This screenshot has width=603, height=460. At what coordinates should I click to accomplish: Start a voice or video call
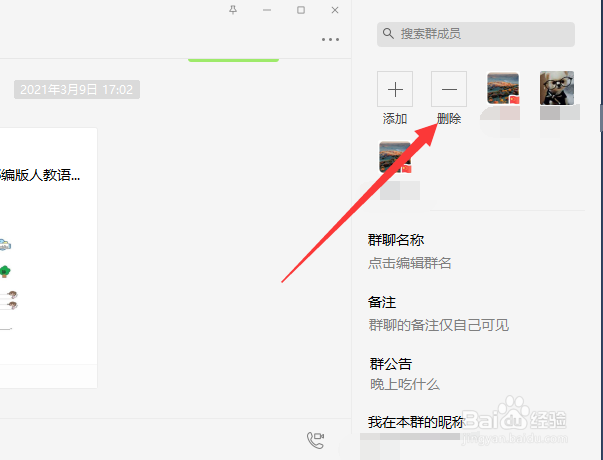coord(315,440)
